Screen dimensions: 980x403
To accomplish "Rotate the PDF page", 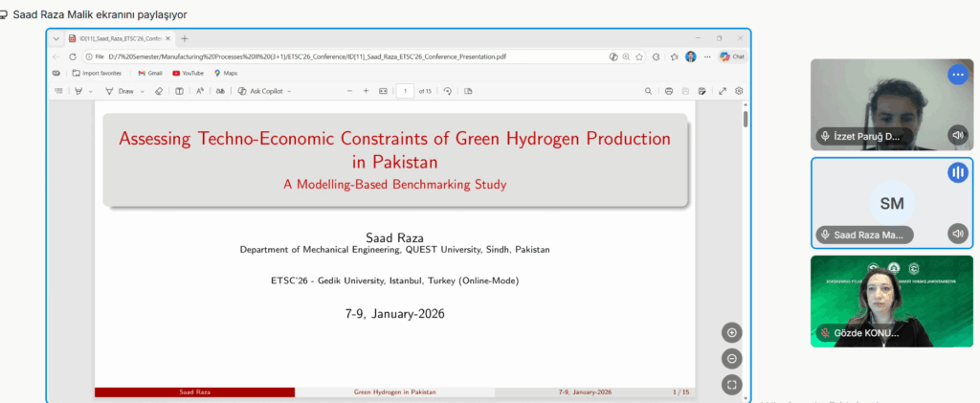I will point(447,91).
